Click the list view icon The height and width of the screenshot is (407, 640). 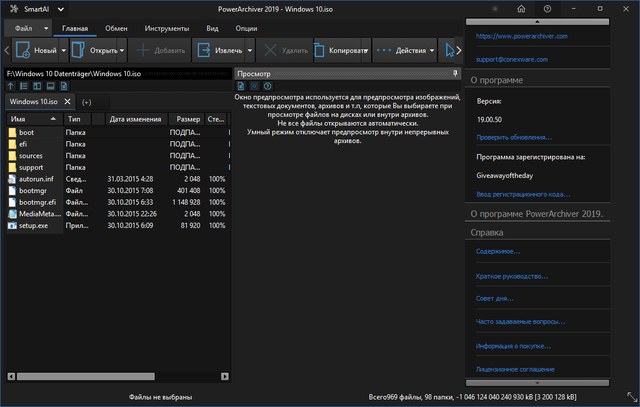(24, 86)
